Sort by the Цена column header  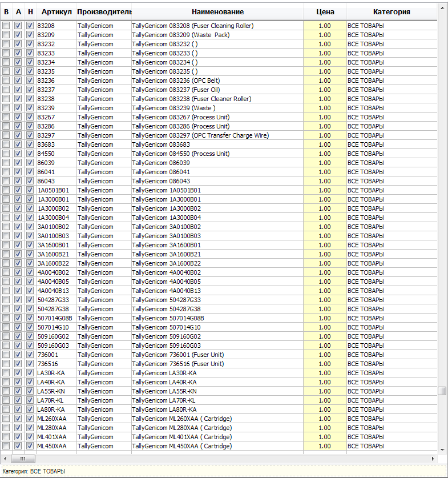[325, 12]
